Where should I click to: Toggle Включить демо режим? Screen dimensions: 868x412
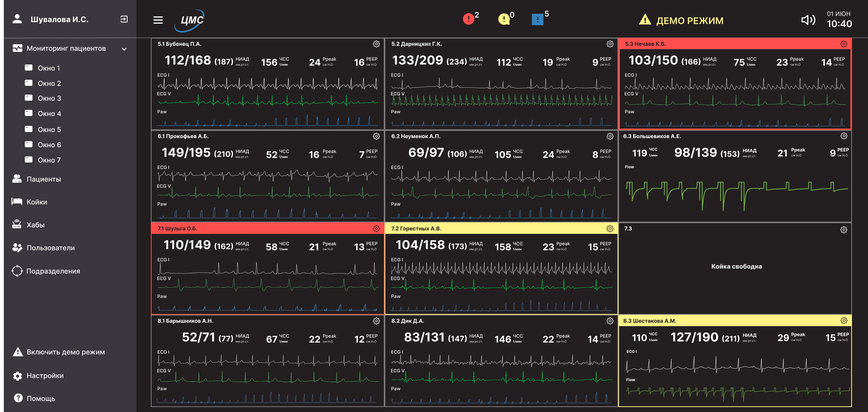click(65, 352)
